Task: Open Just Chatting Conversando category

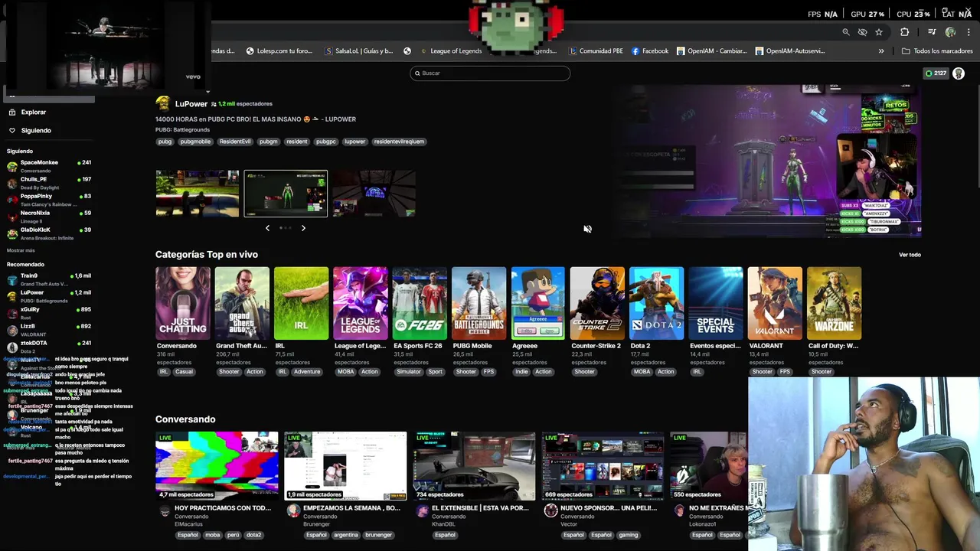Action: point(183,303)
